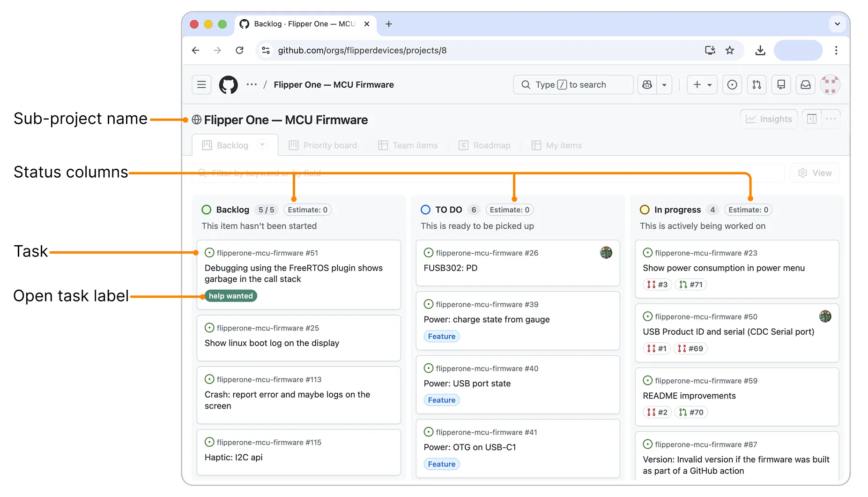Focus the 'Type / to search' field

pos(573,85)
